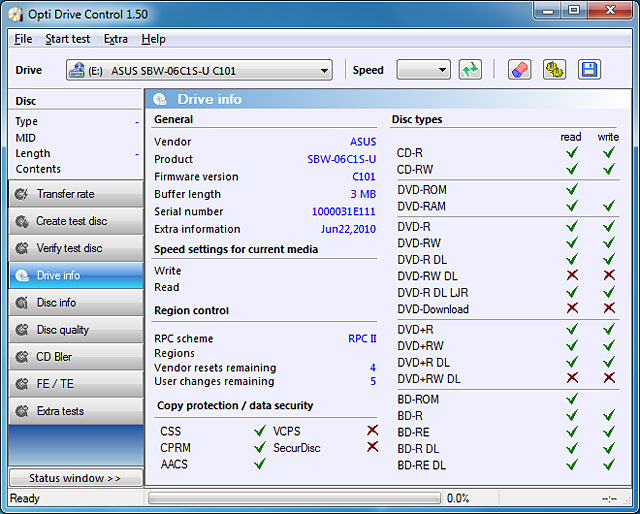Click the VCPS red cross mark

tap(372, 430)
